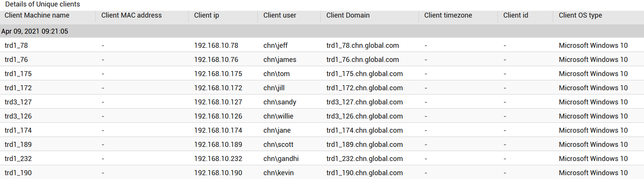This screenshot has width=644, height=179.
Task: Click domain trd3_127.chn.global.com
Action: pyautogui.click(x=365, y=102)
